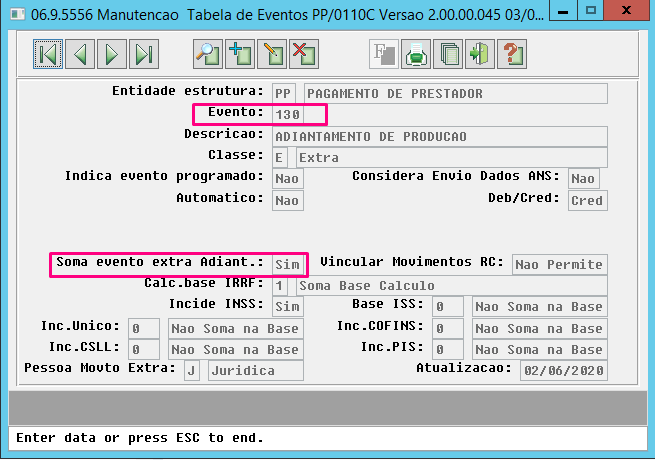The image size is (655, 460).
Task: Click the Incide INSS Sim field
Action: click(x=288, y=306)
